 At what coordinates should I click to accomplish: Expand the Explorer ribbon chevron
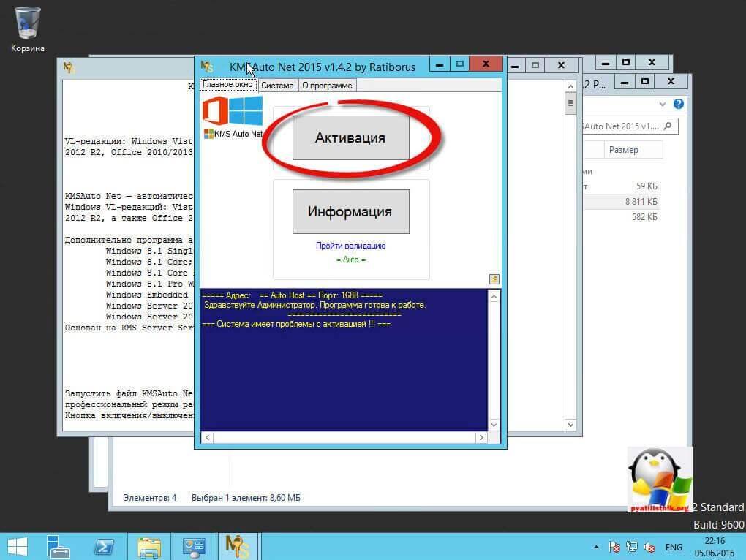(663, 104)
